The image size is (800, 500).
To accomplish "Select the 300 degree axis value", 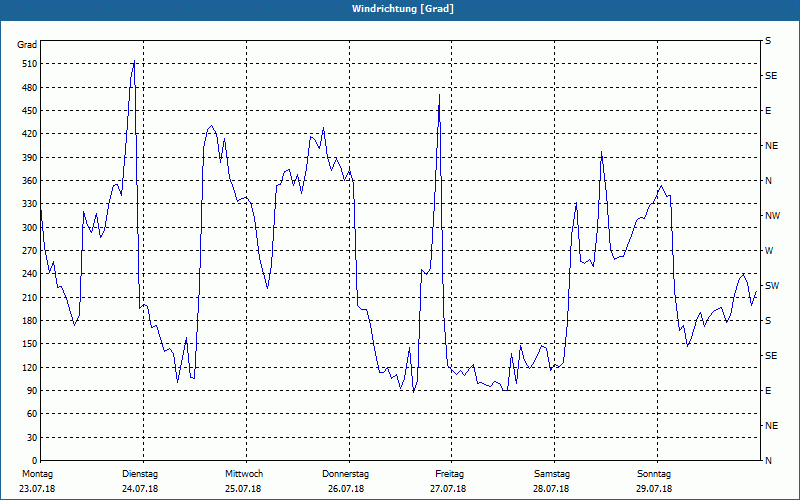I will click(29, 228).
